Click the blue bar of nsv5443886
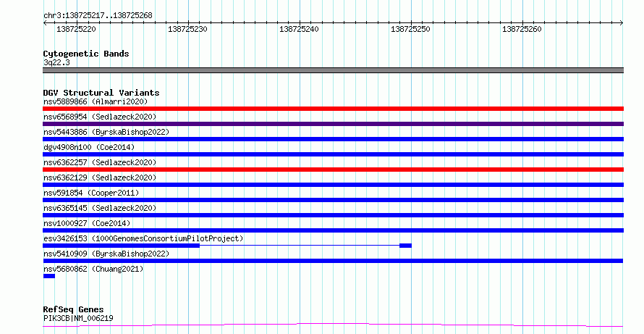Image resolution: width=644 pixels, height=334 pixels. point(333,139)
